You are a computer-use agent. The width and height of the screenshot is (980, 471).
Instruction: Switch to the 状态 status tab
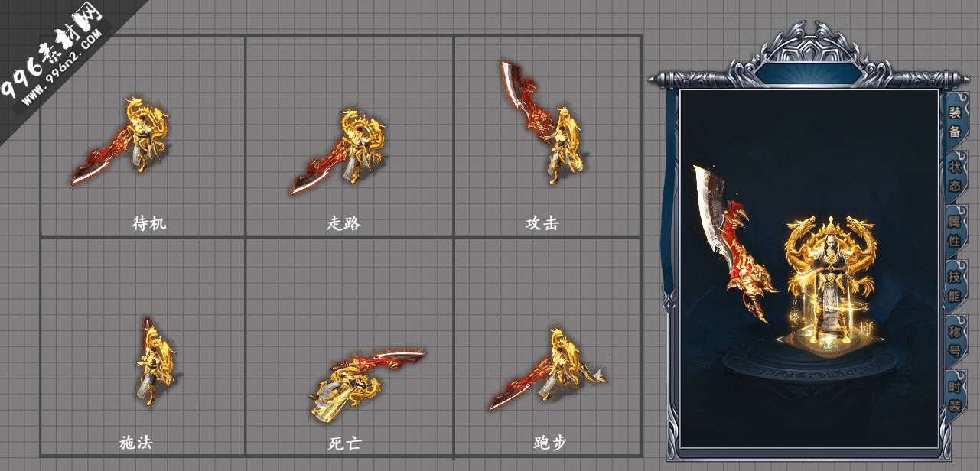[x=955, y=175]
